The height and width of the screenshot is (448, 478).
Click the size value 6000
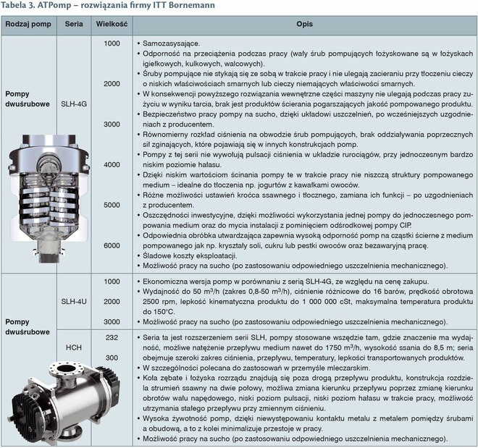pyautogui.click(x=112, y=245)
